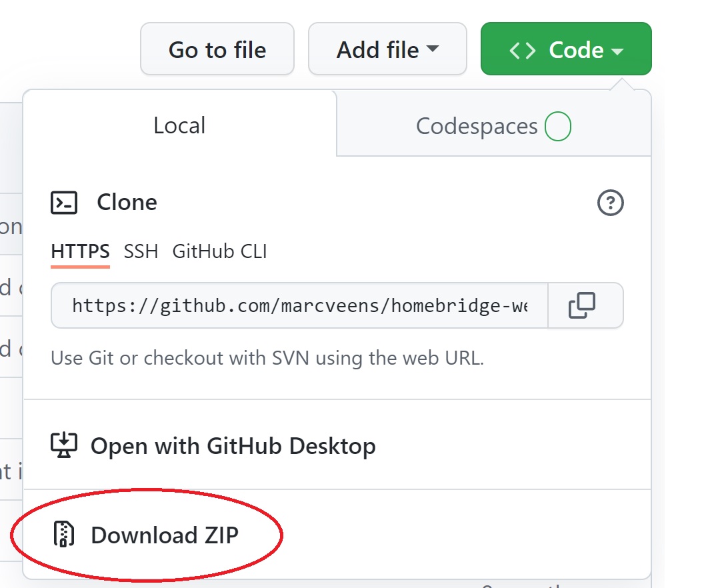The width and height of the screenshot is (712, 588).
Task: Click the 'Use Git or checkout with SVN' text
Action: coord(267,358)
